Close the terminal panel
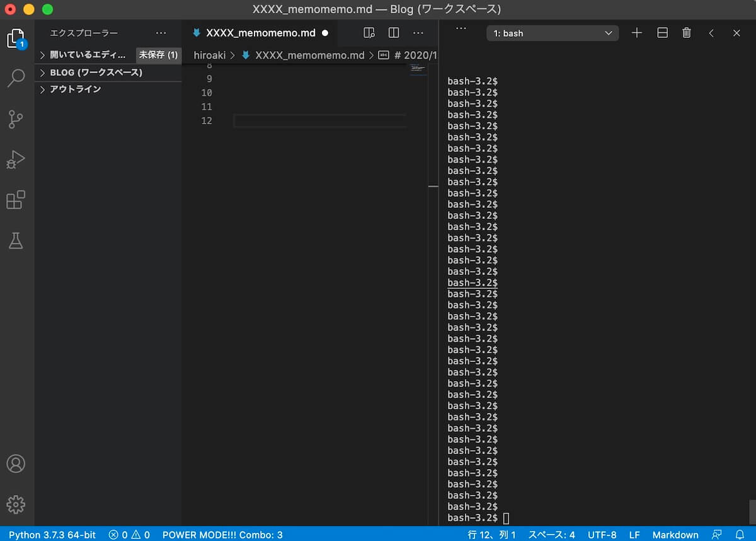Image resolution: width=756 pixels, height=541 pixels. coord(736,33)
